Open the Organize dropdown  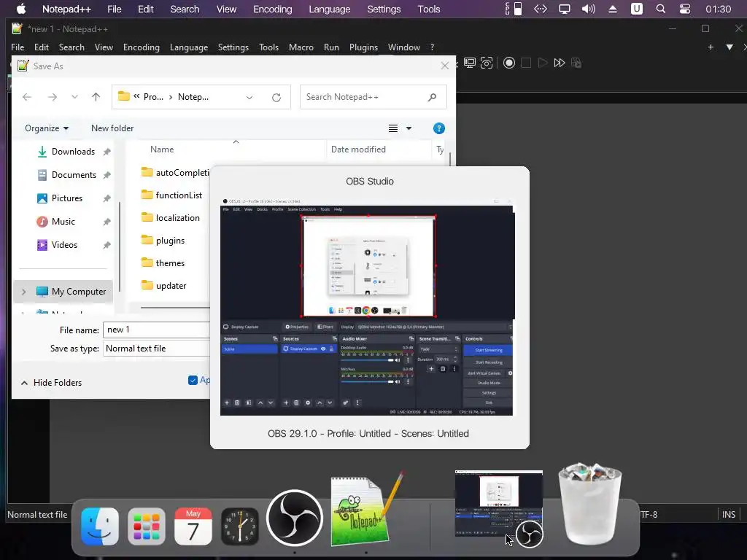46,128
